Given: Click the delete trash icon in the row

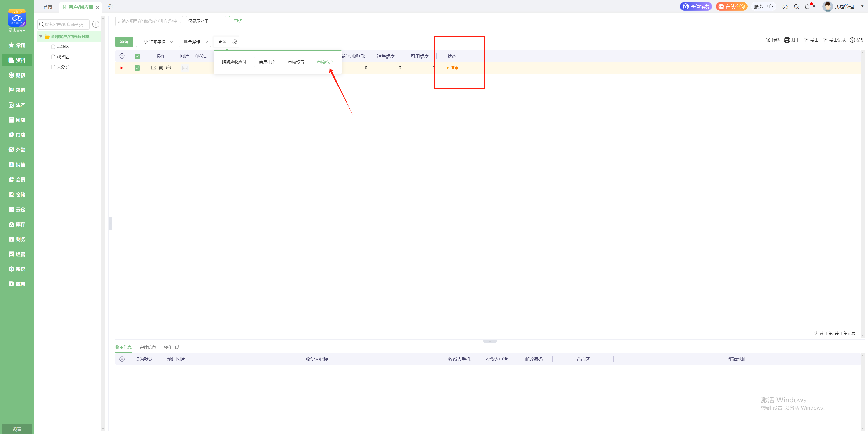Looking at the screenshot, I should coord(161,68).
